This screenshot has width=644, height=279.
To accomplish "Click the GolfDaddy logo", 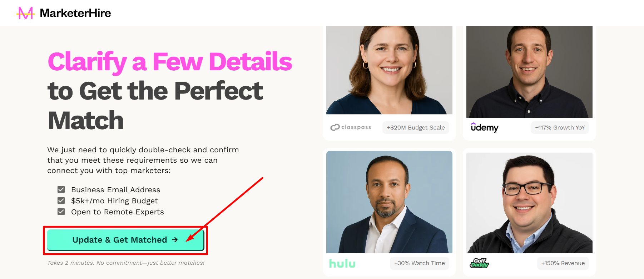I will [479, 263].
